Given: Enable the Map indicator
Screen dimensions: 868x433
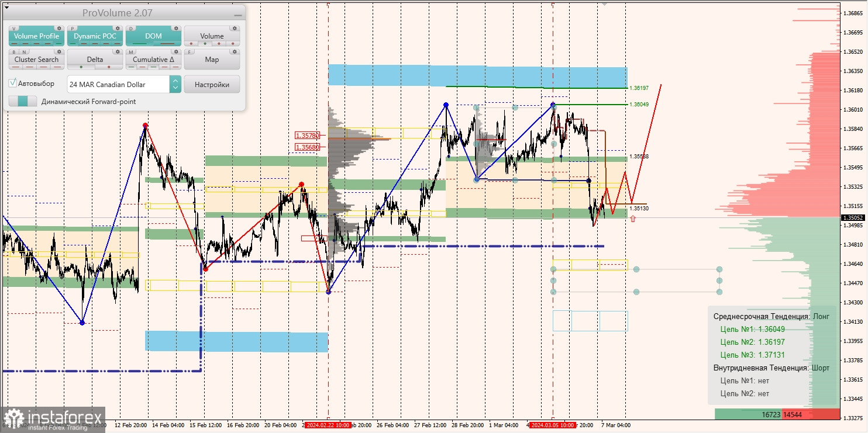Looking at the screenshot, I should tap(212, 60).
